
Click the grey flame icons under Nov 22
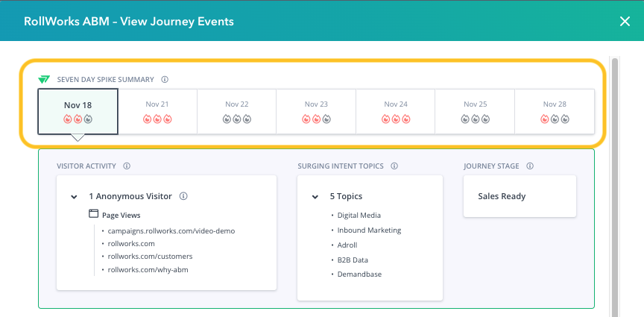click(237, 119)
